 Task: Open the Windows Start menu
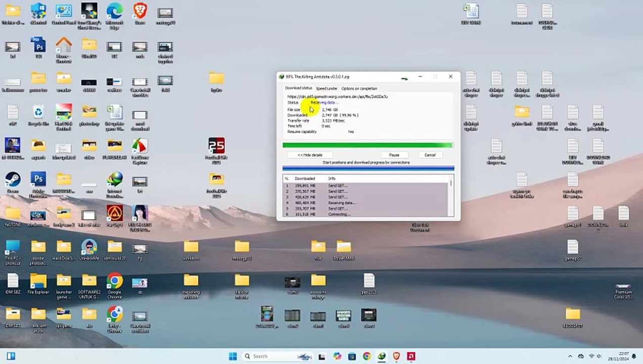tap(233, 356)
